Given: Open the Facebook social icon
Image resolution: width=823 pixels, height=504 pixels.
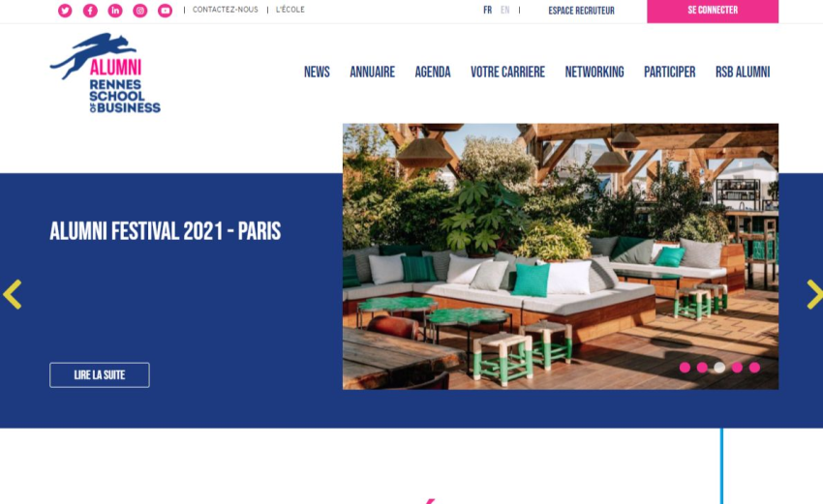Looking at the screenshot, I should (90, 11).
